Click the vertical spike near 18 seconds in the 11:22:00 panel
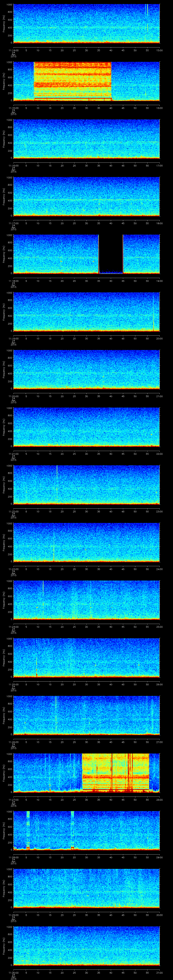 57,484
